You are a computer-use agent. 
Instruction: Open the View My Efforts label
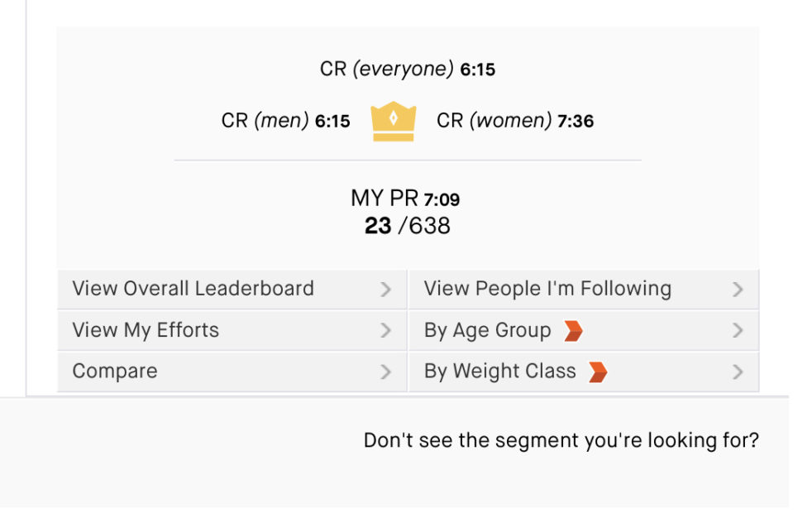pyautogui.click(x=146, y=330)
